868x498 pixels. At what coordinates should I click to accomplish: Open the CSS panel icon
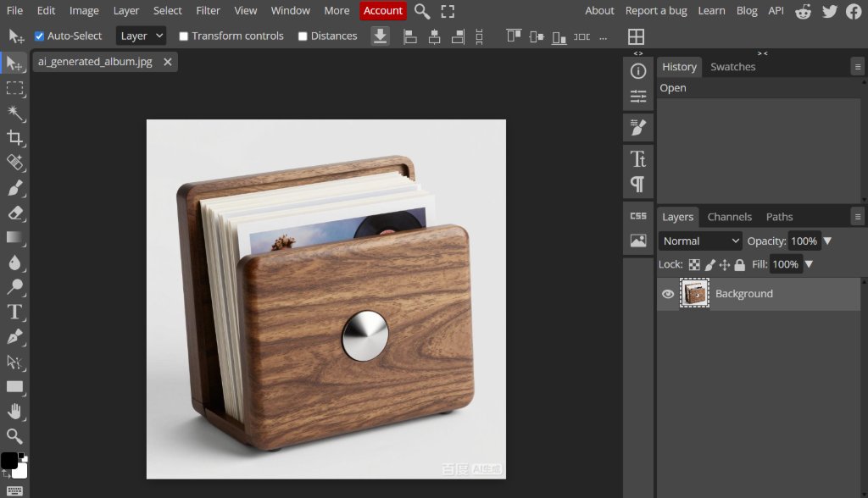coord(637,216)
